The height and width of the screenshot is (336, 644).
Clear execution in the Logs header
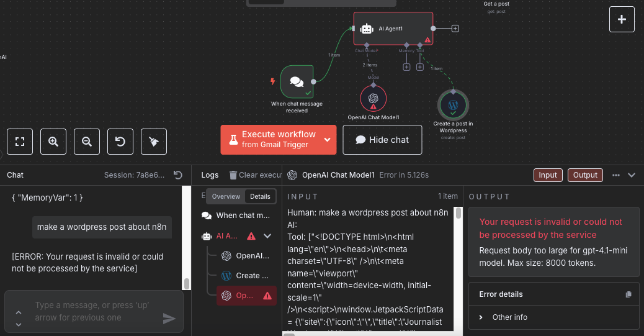(256, 175)
